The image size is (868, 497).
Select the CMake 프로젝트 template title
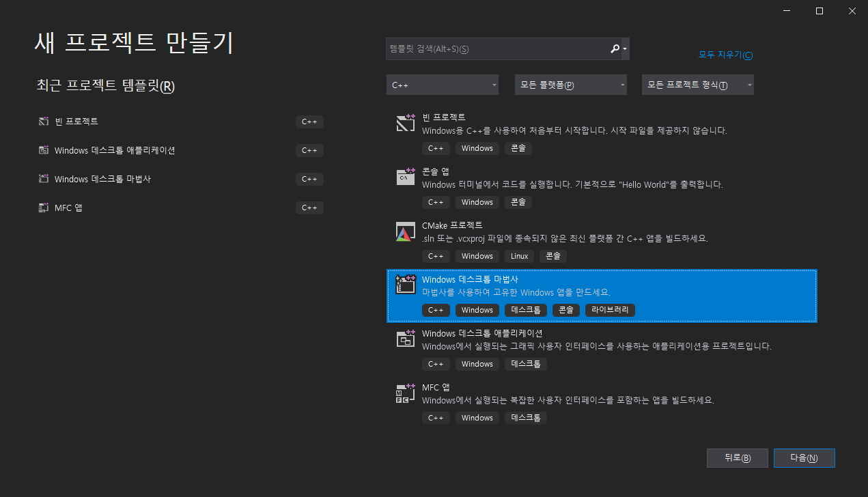tap(452, 225)
